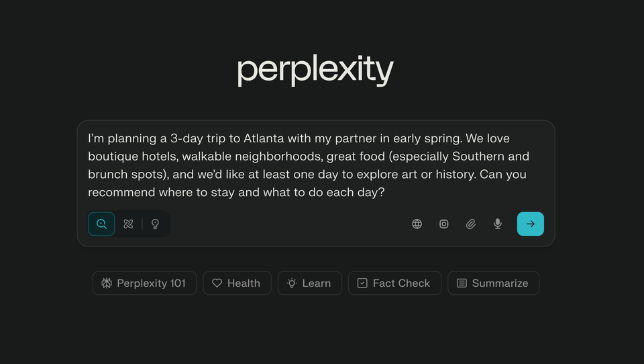Click the checkmark icon in Fact Check
Image resolution: width=644 pixels, height=364 pixels.
(362, 283)
